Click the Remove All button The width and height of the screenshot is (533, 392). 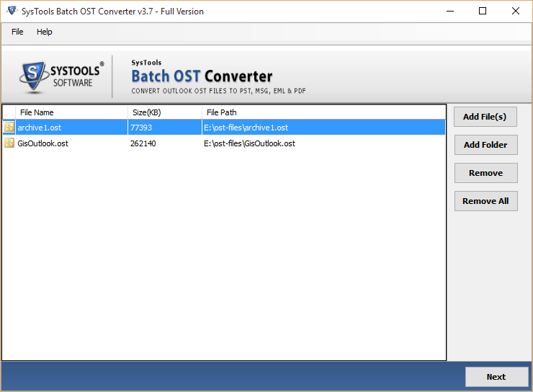tap(485, 201)
